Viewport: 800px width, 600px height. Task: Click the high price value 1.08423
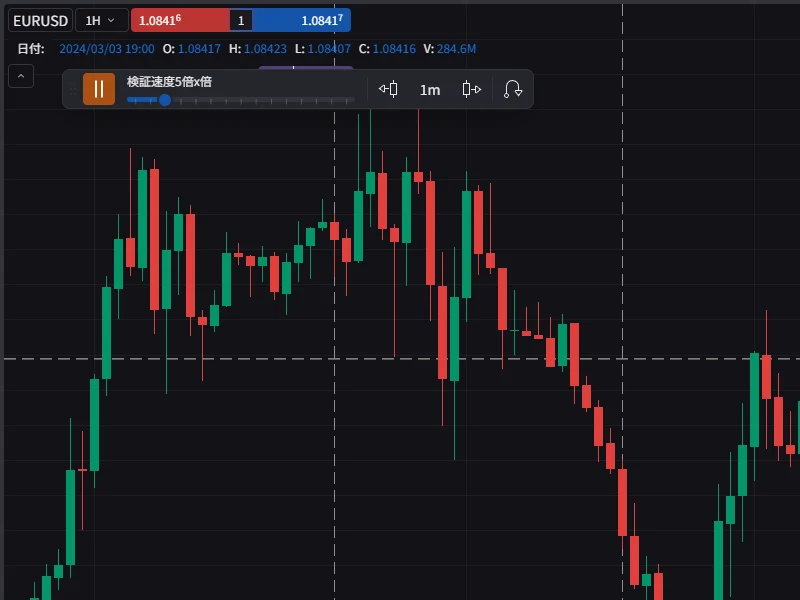(265, 49)
